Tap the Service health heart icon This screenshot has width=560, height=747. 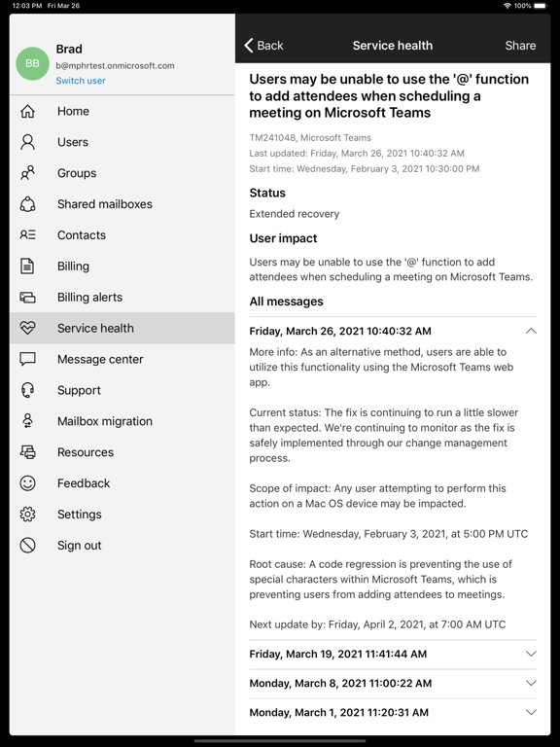tap(27, 328)
